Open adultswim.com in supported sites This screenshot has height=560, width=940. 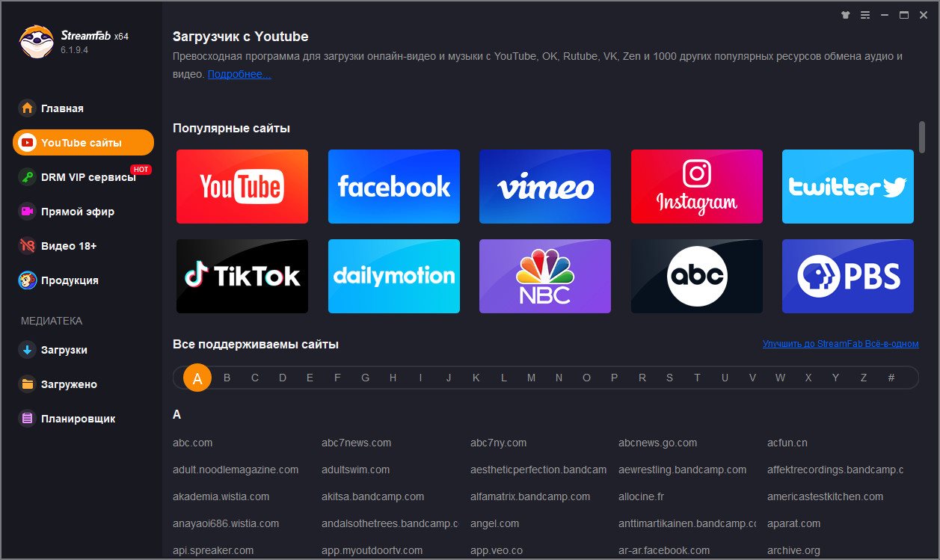pyautogui.click(x=355, y=470)
